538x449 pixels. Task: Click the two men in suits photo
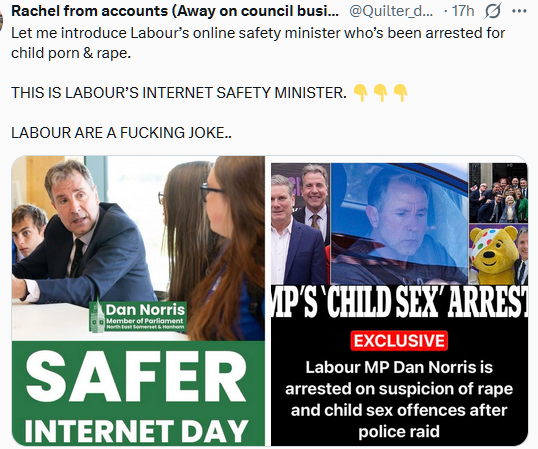(301, 224)
